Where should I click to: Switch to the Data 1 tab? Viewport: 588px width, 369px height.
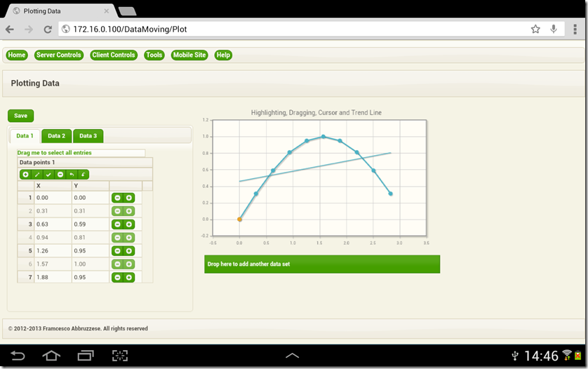(x=25, y=136)
